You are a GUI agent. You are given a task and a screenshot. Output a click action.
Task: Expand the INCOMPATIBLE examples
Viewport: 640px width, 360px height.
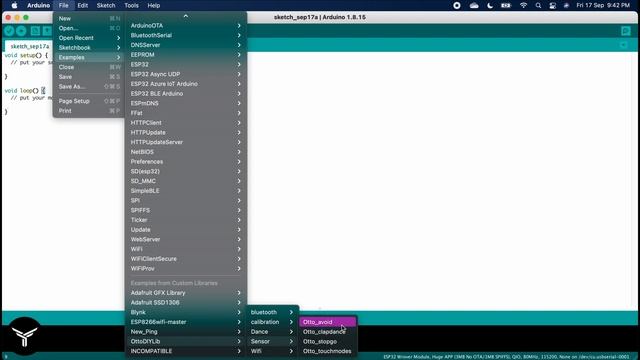(x=186, y=351)
